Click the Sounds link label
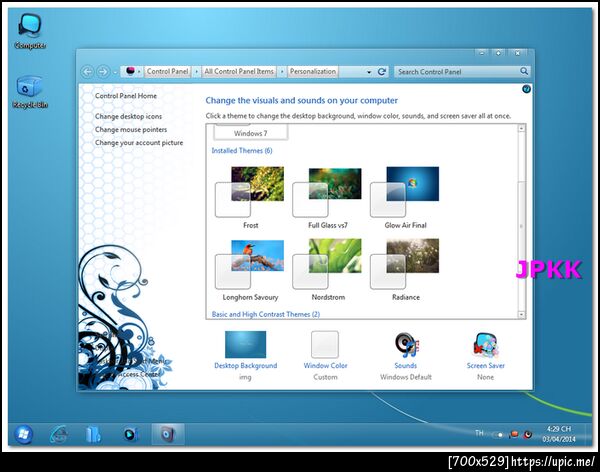 point(406,366)
